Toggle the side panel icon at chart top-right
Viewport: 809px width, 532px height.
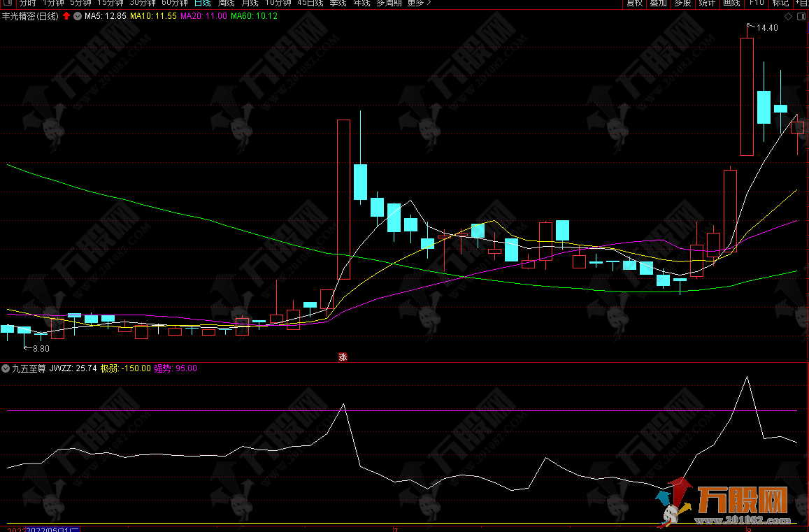[801, 17]
